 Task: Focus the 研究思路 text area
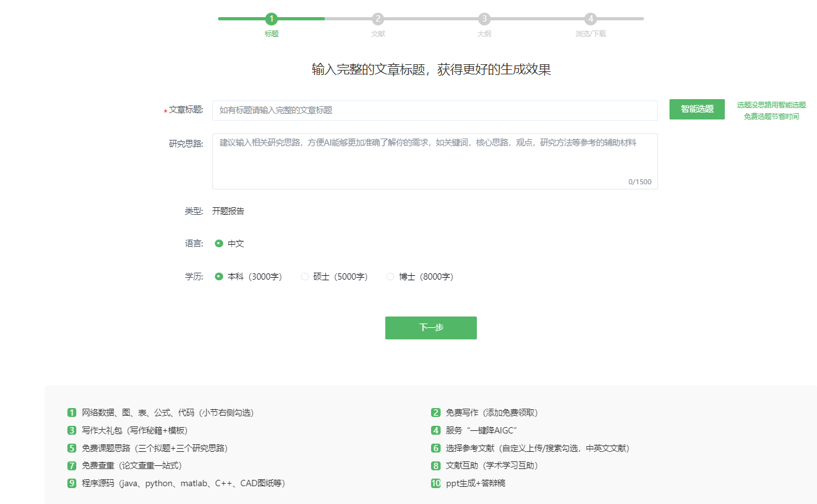coord(435,161)
